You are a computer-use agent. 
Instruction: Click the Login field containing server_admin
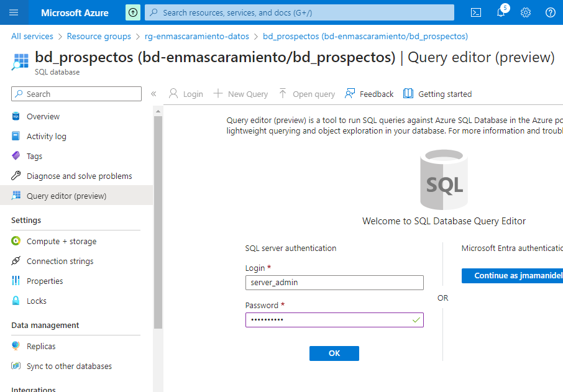(334, 283)
